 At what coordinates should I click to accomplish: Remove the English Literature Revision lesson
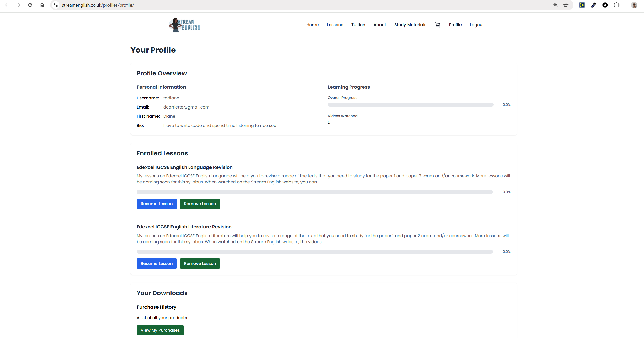pyautogui.click(x=200, y=264)
